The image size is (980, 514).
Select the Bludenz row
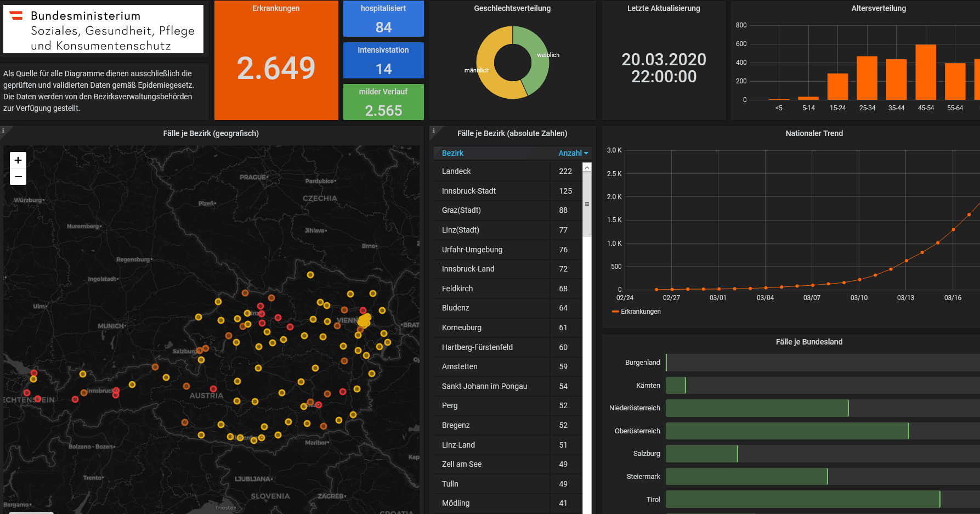[x=508, y=308]
